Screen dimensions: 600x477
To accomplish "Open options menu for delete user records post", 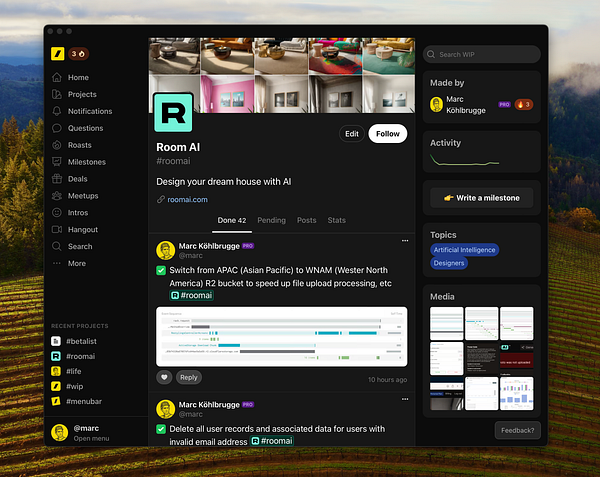I will click(405, 399).
